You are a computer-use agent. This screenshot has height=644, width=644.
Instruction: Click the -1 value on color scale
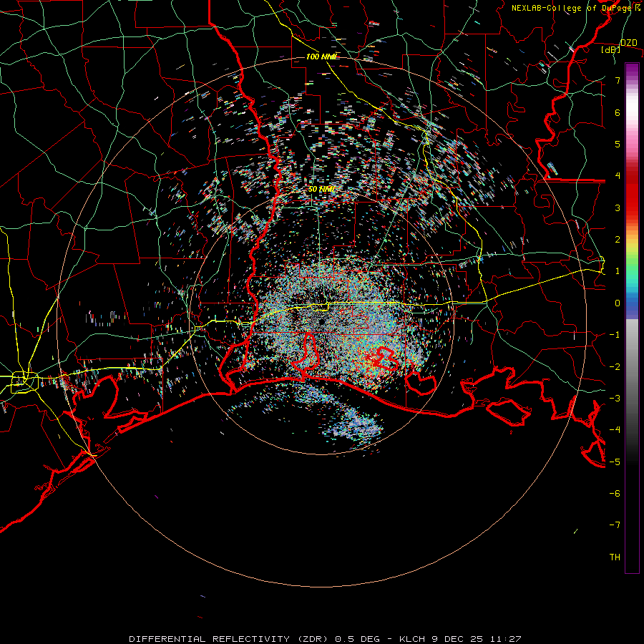point(615,335)
